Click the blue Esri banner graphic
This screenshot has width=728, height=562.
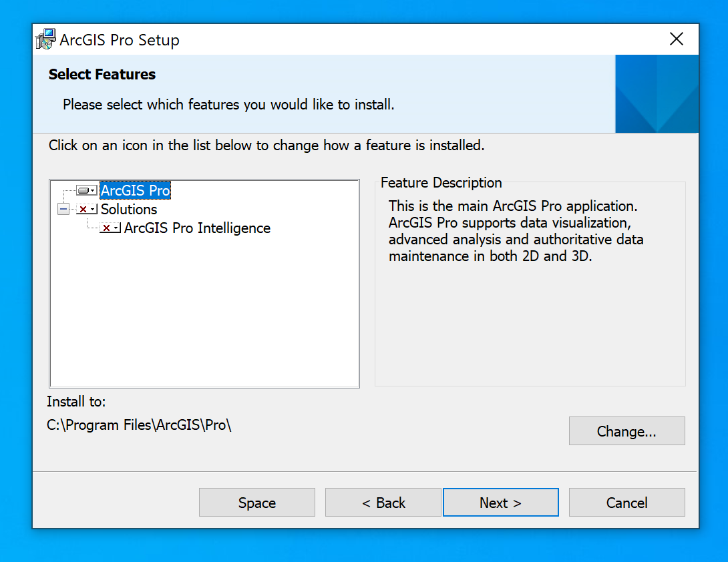657,94
